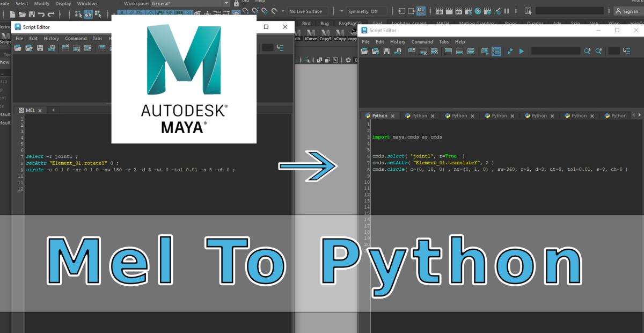Screen dimensions: 644x333
Task: Open History menu in Python Script Editor
Action: pos(398,42)
